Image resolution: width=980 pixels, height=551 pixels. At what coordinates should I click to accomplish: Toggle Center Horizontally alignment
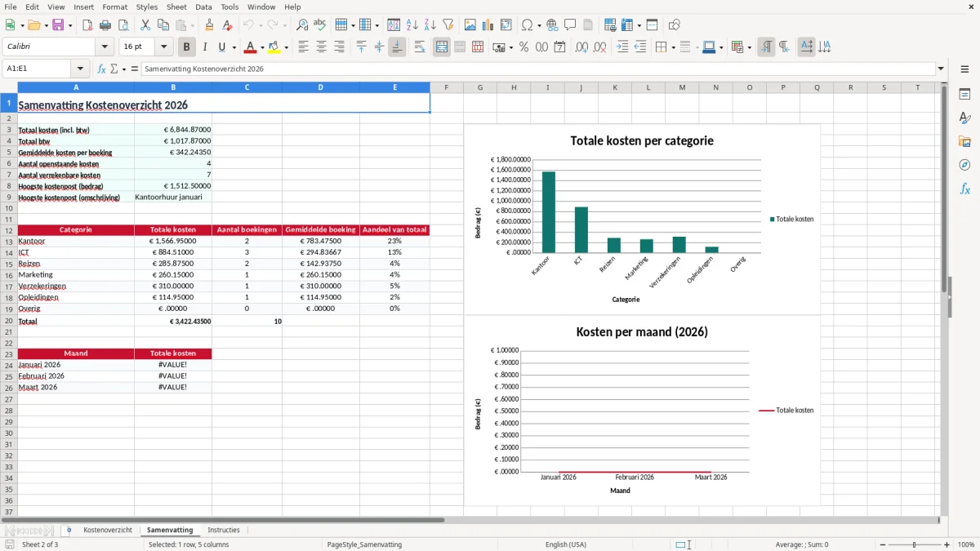pos(322,47)
